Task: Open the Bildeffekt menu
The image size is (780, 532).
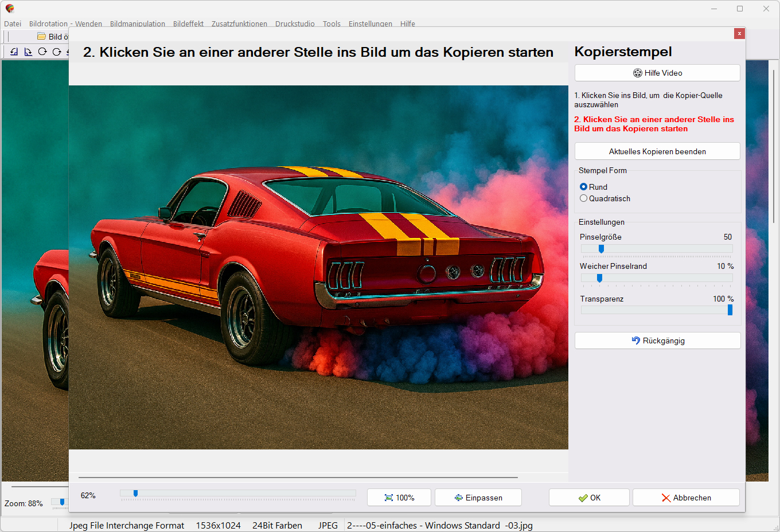Action: coord(188,24)
